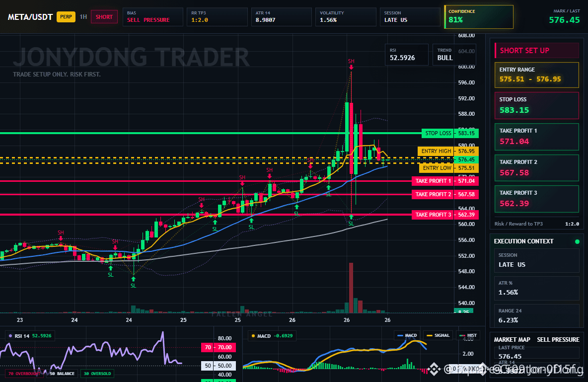Click the tall red volume bar
The height and width of the screenshot is (382, 588).
tap(351, 288)
